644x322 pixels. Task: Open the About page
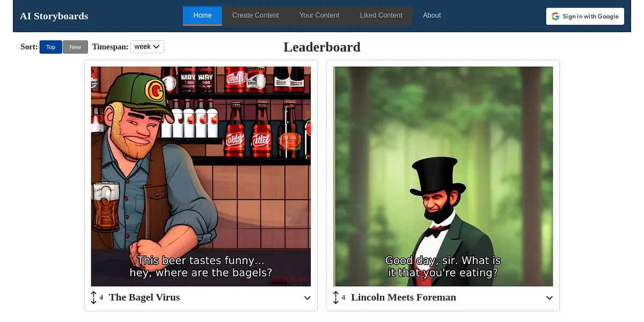[432, 16]
